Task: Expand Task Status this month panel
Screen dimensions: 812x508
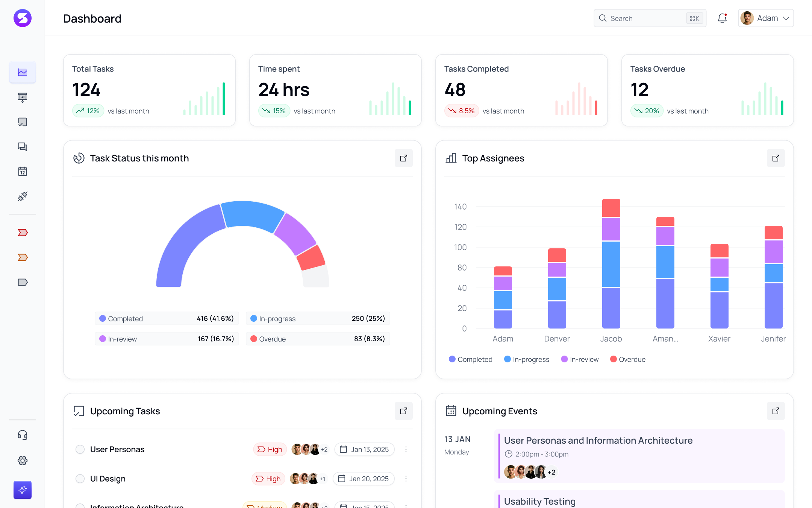Action: [x=404, y=158]
